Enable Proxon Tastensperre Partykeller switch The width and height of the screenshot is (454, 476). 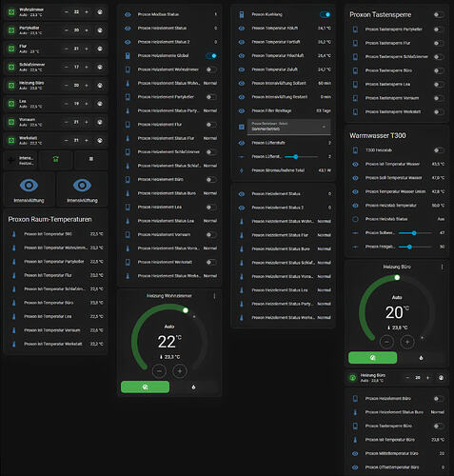[439, 30]
